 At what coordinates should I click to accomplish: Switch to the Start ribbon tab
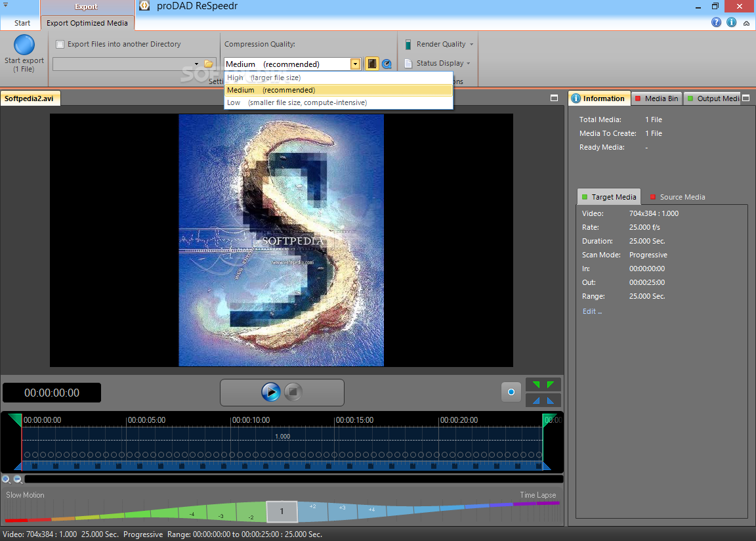(x=22, y=23)
